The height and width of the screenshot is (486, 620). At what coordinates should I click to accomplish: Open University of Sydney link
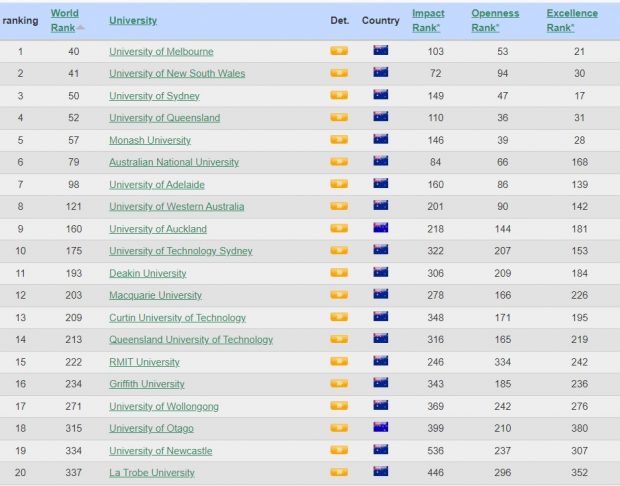pyautogui.click(x=154, y=96)
